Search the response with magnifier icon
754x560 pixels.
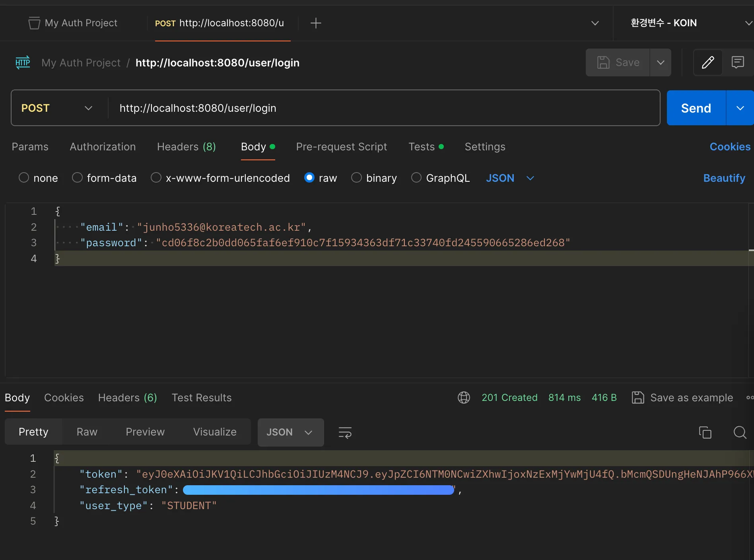click(x=740, y=432)
